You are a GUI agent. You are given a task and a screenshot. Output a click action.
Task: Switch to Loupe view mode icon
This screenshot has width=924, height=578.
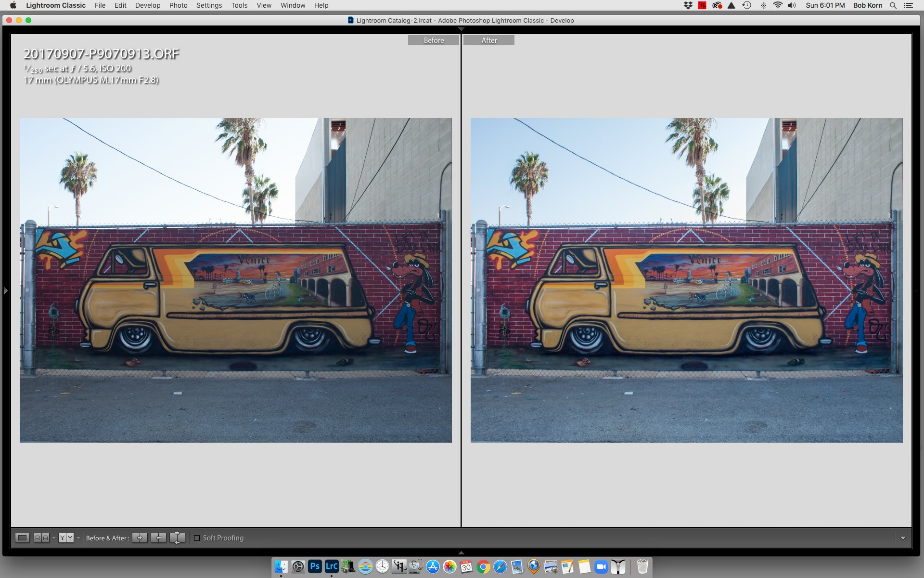click(22, 538)
